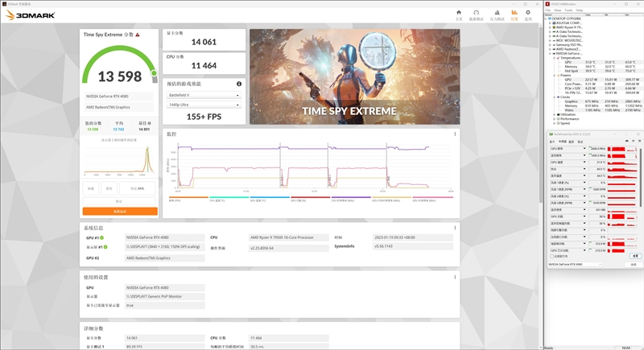Open the 1440p Ultra resolution dropdown
This screenshot has height=350, width=644.
point(204,105)
